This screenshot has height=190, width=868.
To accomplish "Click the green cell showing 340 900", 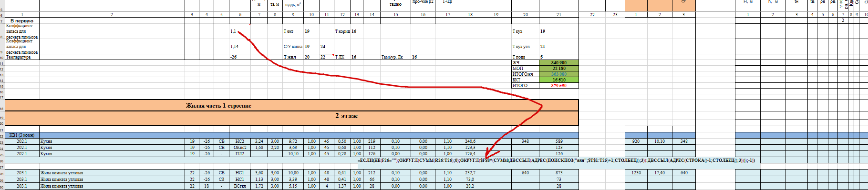I will pyautogui.click(x=558, y=63).
